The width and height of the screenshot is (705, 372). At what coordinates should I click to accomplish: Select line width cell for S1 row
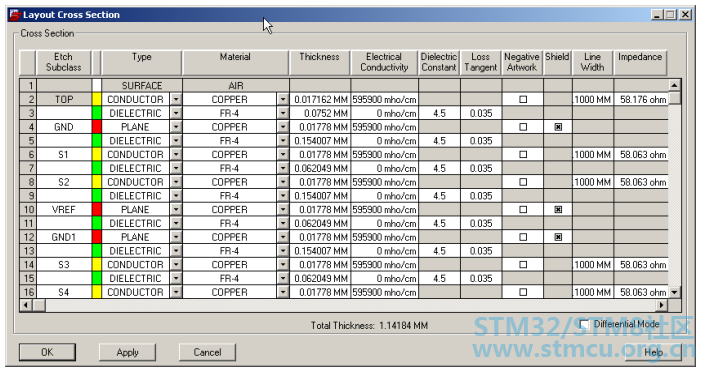[x=593, y=154]
